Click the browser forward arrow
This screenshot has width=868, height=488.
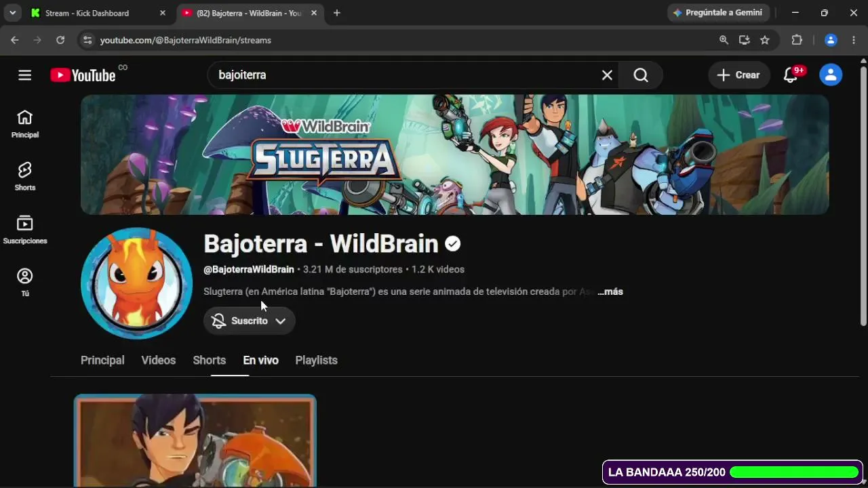point(37,40)
